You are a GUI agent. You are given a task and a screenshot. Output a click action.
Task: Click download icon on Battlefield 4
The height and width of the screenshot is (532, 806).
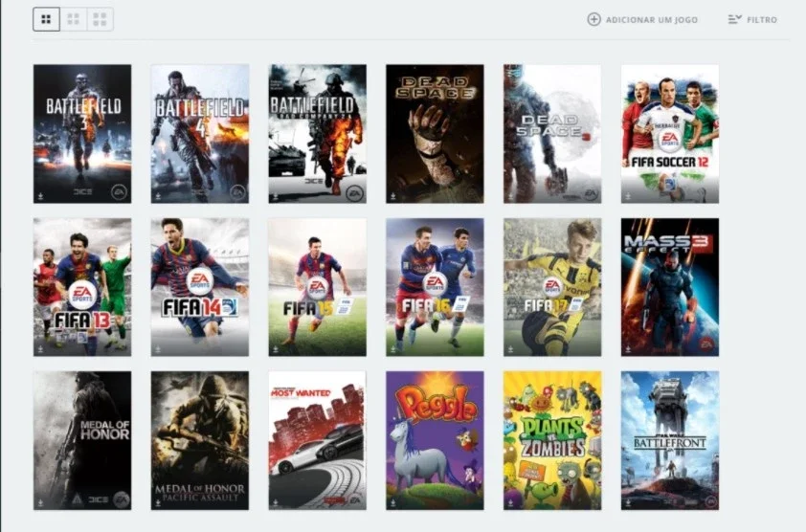158,196
